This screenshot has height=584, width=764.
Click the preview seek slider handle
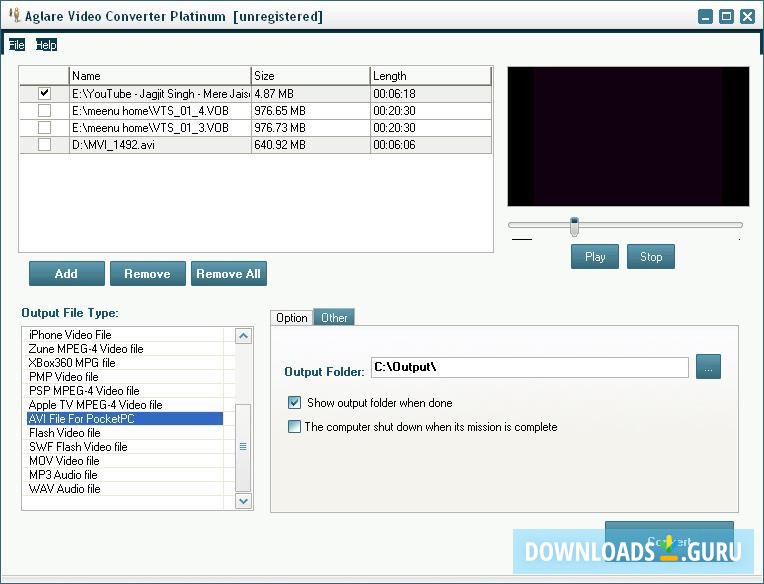[x=574, y=226]
